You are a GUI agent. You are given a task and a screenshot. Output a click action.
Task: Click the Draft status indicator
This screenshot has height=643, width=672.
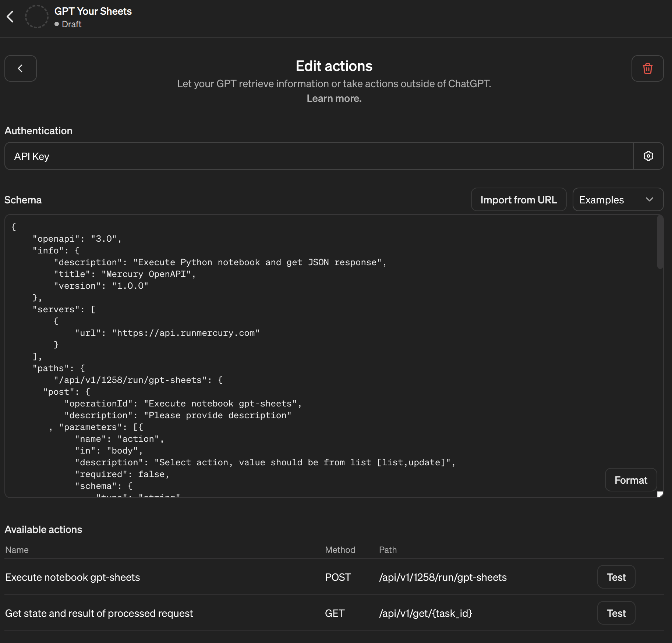coord(68,24)
